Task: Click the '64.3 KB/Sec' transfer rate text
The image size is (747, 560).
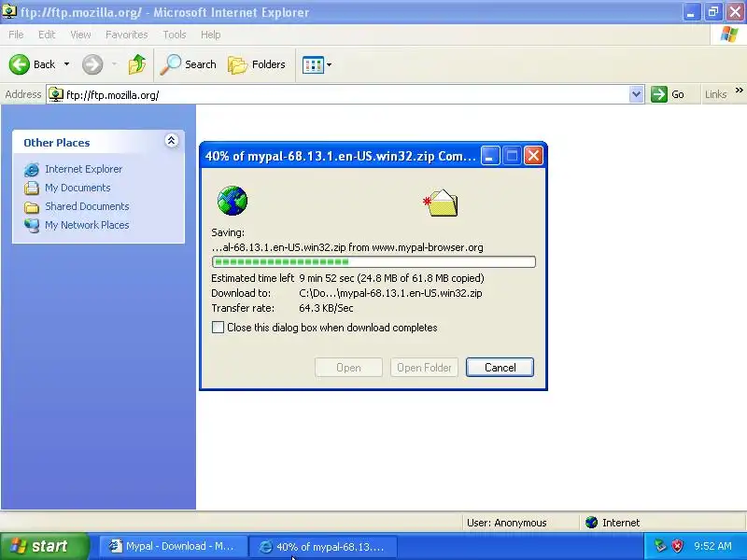Action: (x=326, y=308)
